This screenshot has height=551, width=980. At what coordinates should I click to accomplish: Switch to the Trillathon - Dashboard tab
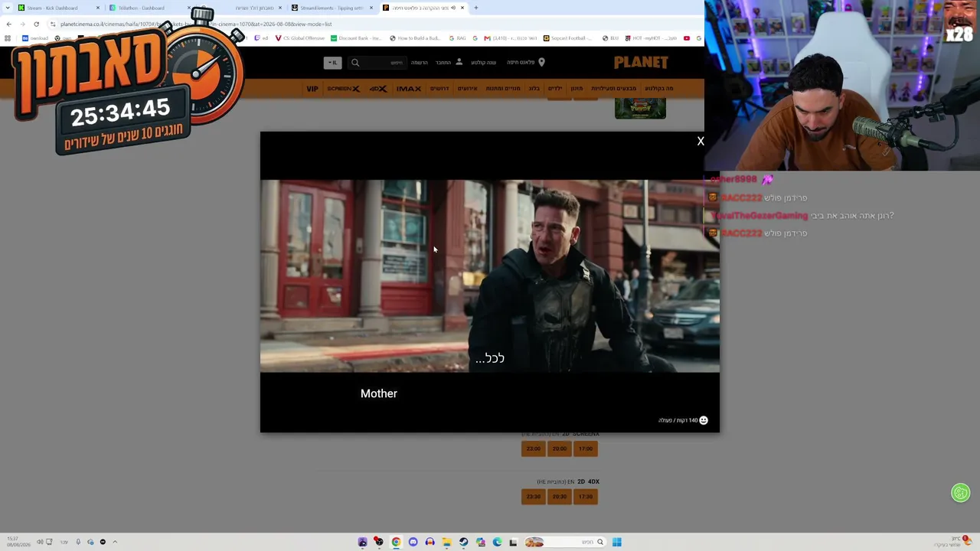[x=142, y=8]
